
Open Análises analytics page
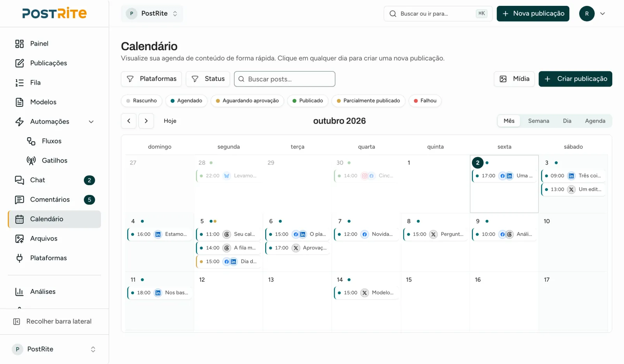click(x=54, y=292)
